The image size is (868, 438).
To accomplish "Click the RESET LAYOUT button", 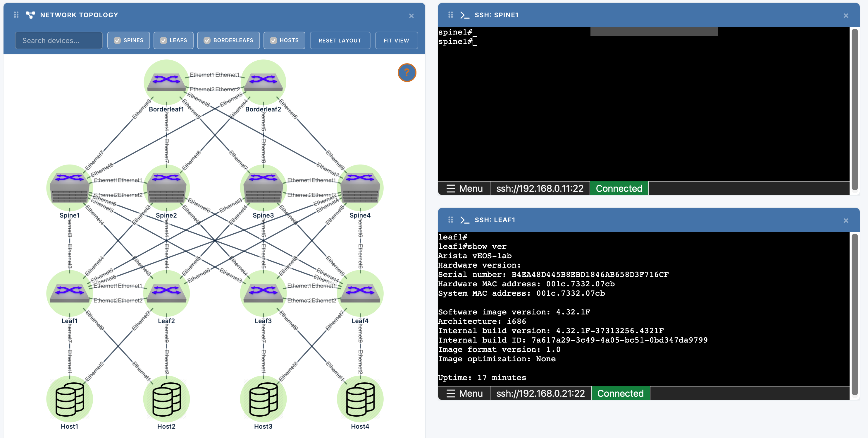I will 340,40.
